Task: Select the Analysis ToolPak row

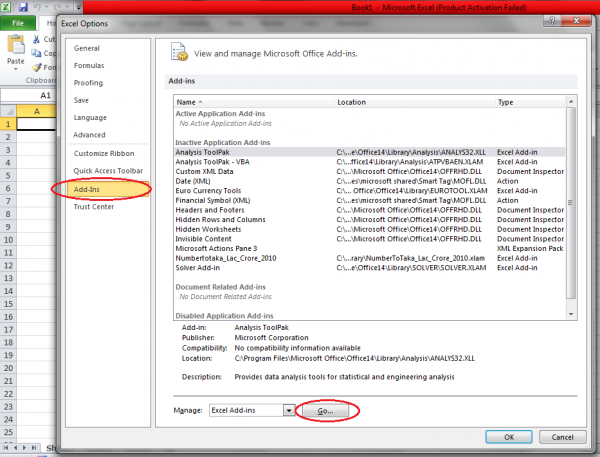Action: click(370, 152)
